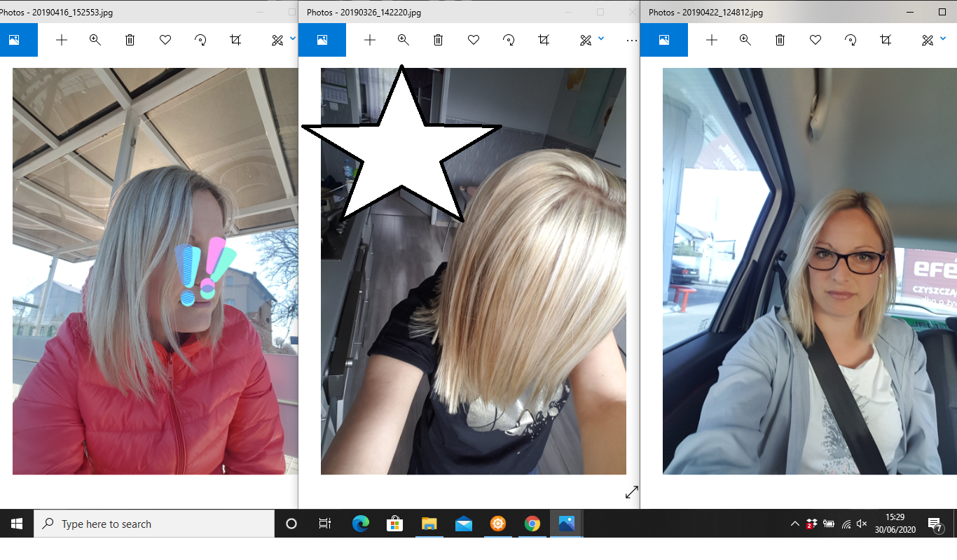Click the add-to plus icon in the 20190422_124812.jpg window
This screenshot has height=560, width=957.
(x=712, y=40)
